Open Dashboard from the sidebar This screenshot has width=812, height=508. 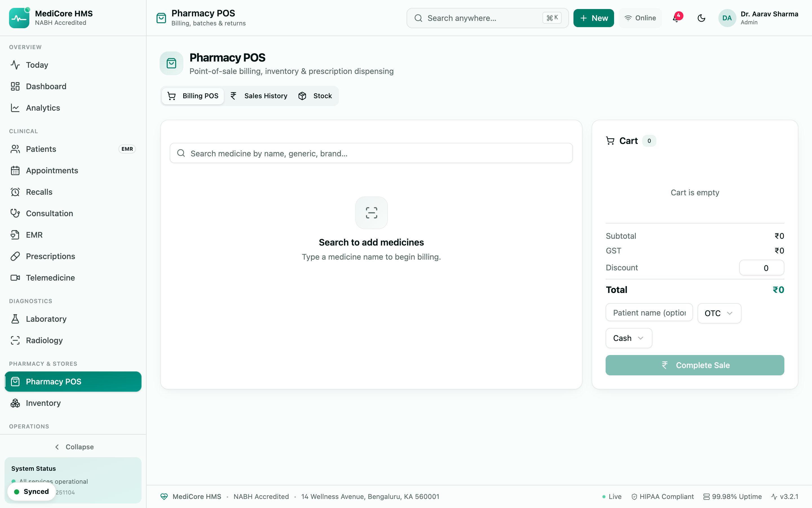[73, 86]
